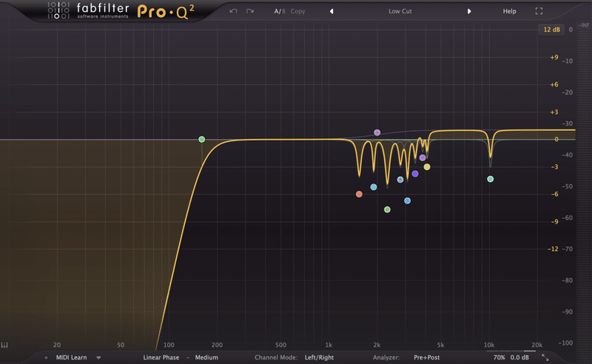Select the green low-cut band dot near 160 Hz
The width and height of the screenshot is (592, 364).
201,139
